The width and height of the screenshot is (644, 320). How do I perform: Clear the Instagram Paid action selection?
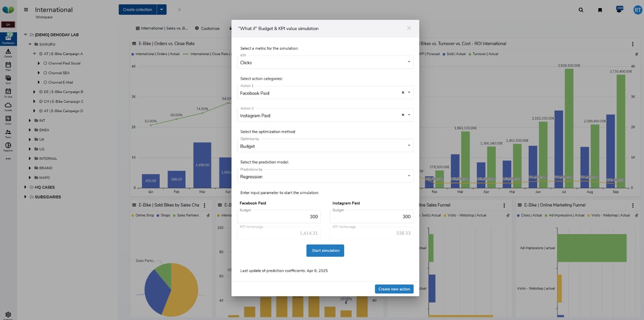(403, 115)
